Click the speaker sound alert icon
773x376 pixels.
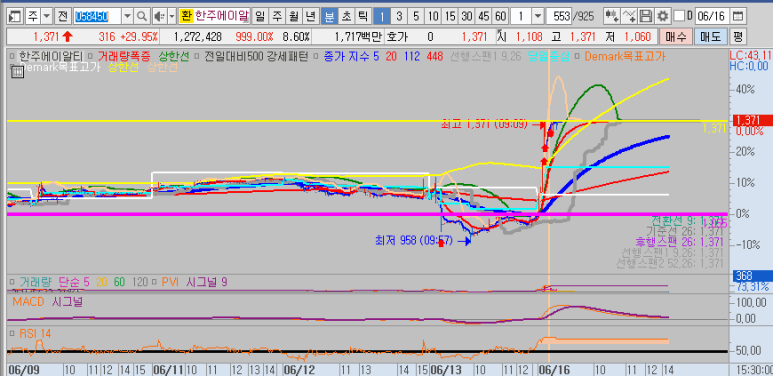pyautogui.click(x=159, y=16)
